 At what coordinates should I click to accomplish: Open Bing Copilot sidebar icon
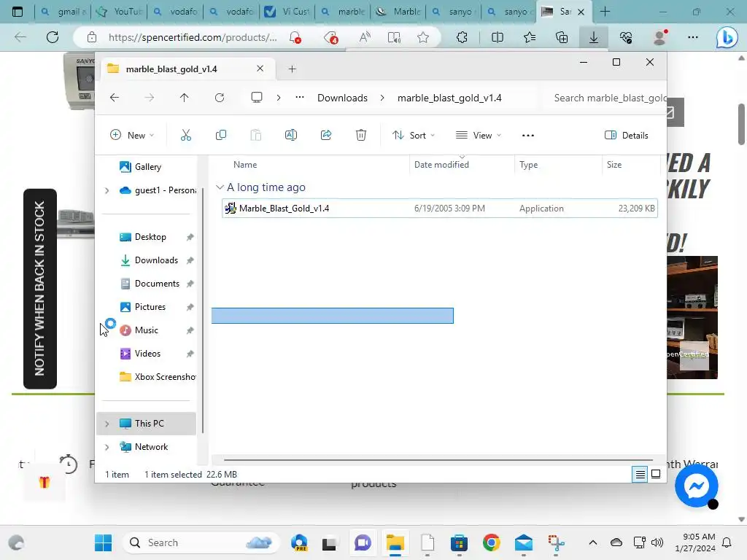click(727, 37)
